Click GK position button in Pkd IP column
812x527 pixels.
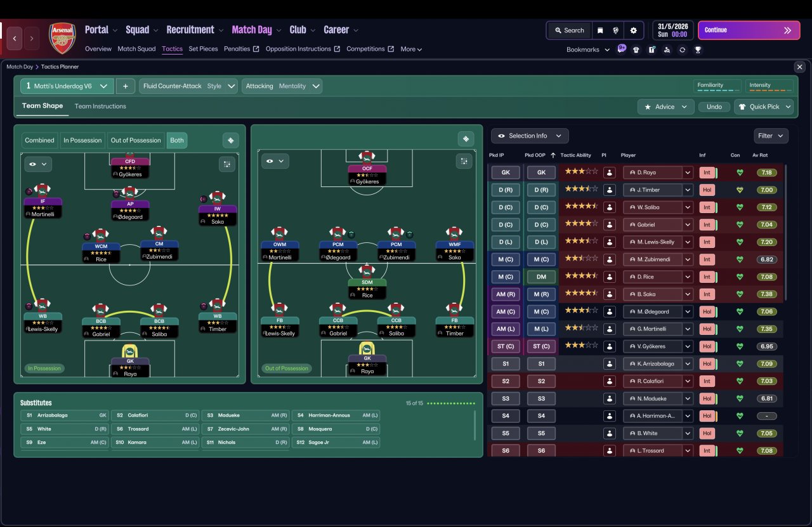pos(506,172)
